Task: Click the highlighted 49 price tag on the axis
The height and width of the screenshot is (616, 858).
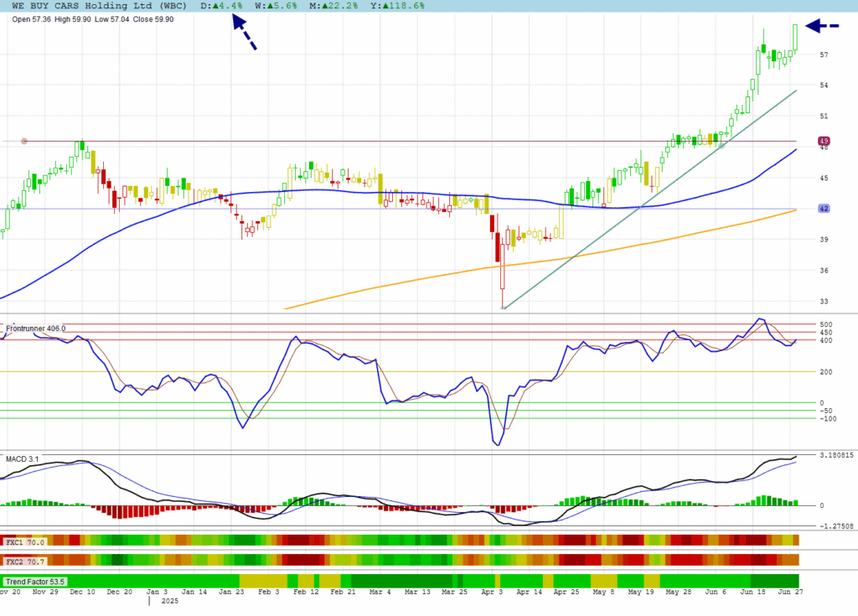Action: pos(824,142)
